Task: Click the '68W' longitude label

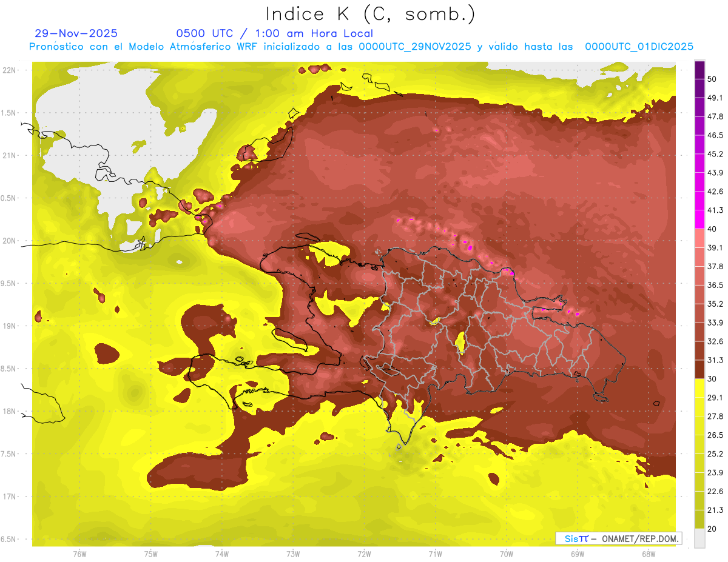Action: [649, 554]
